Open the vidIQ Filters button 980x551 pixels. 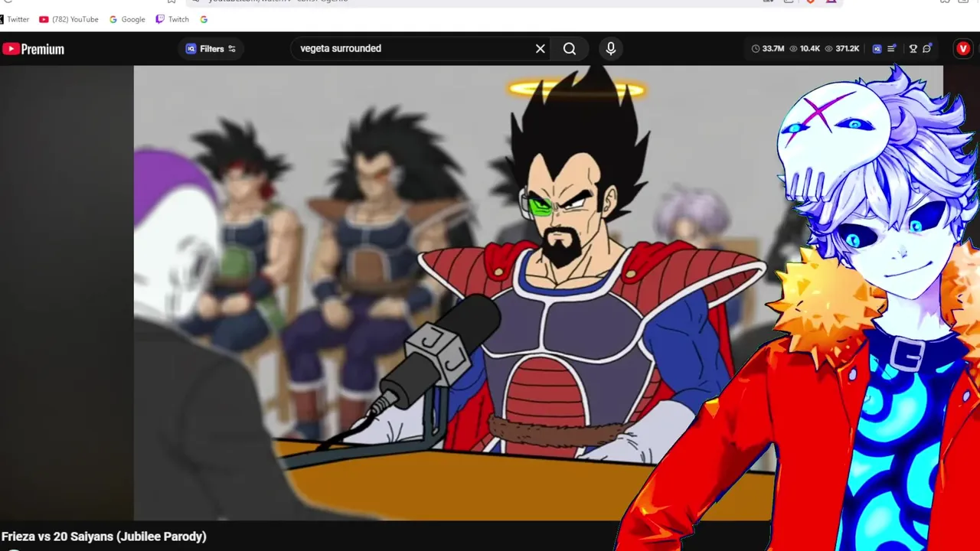pos(211,49)
